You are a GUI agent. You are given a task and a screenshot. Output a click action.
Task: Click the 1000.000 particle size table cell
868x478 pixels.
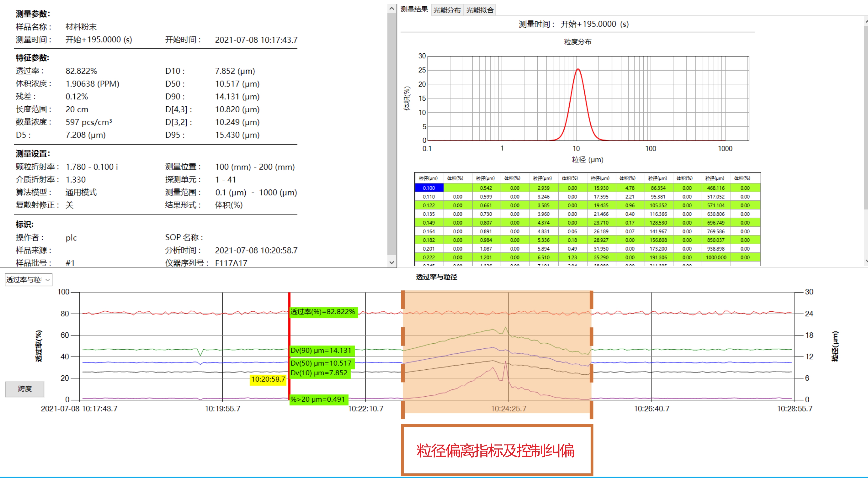coord(716,258)
